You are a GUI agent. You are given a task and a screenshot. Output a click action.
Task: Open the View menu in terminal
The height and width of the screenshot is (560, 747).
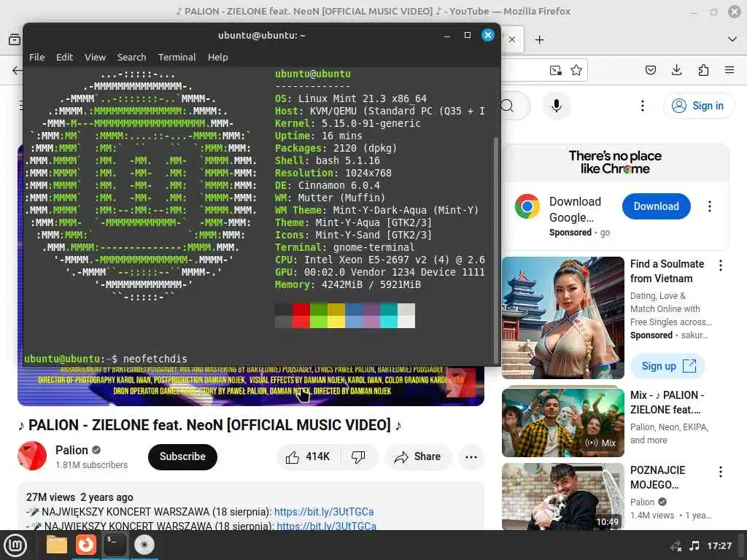point(96,57)
